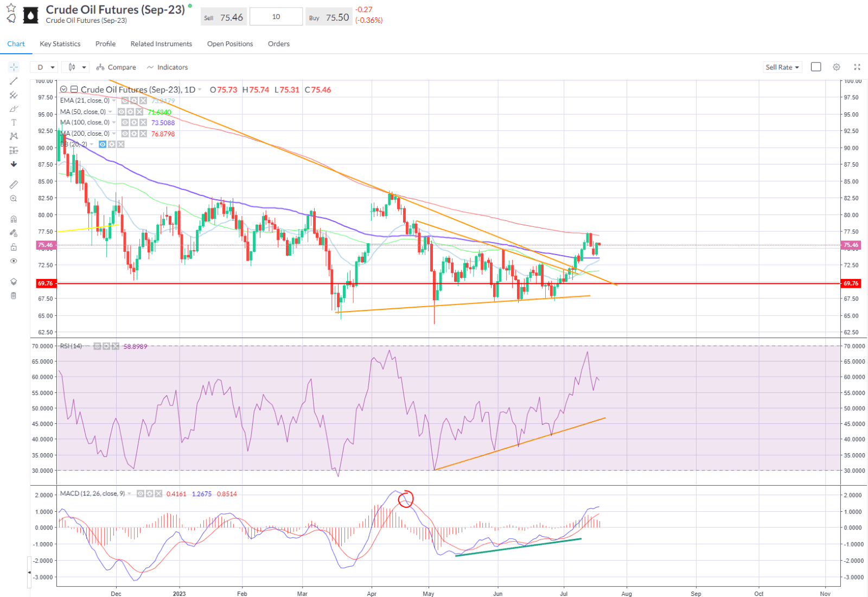Open the candlestick chart type dropdown
Viewport: 868px width, 597px height.
point(75,67)
